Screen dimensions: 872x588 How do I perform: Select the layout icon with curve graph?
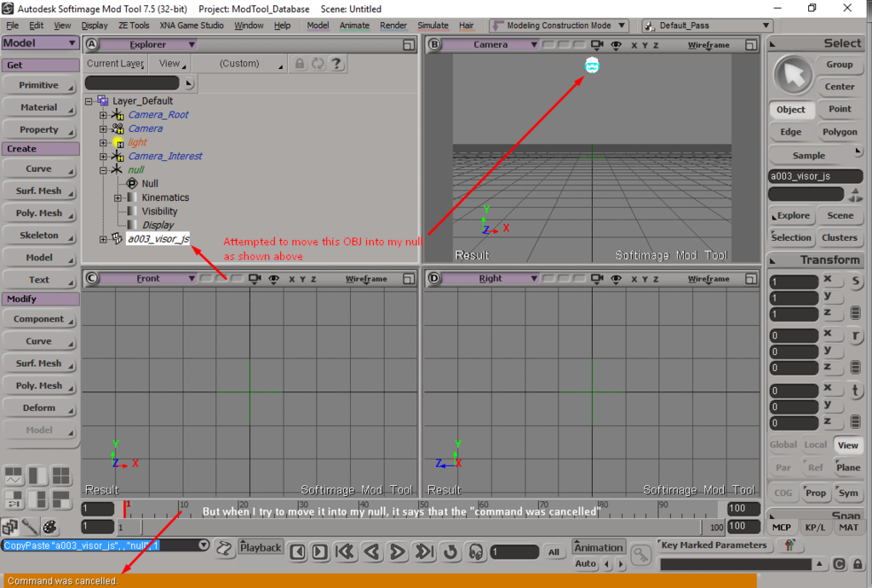14,476
